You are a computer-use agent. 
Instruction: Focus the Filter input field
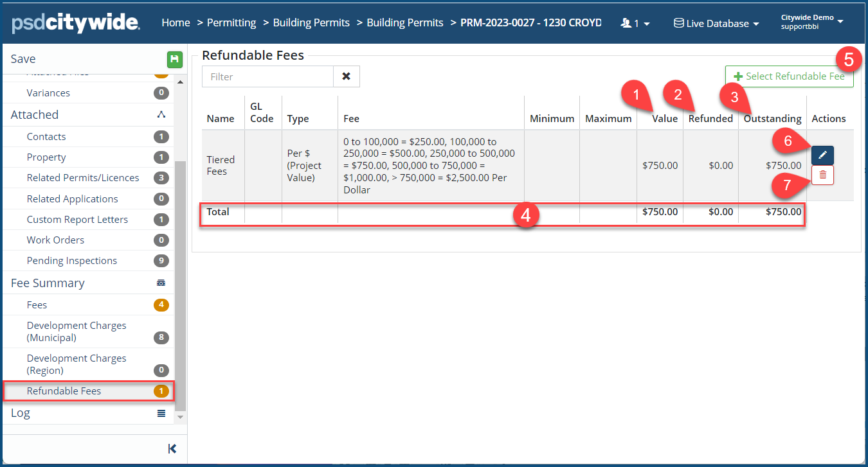point(267,76)
